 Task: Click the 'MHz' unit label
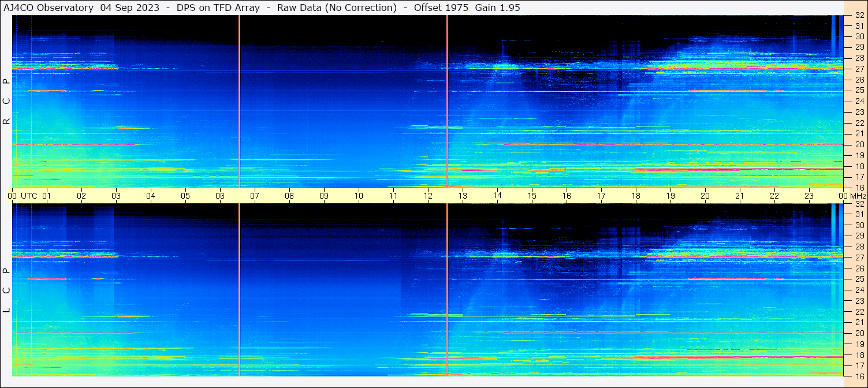coord(858,196)
